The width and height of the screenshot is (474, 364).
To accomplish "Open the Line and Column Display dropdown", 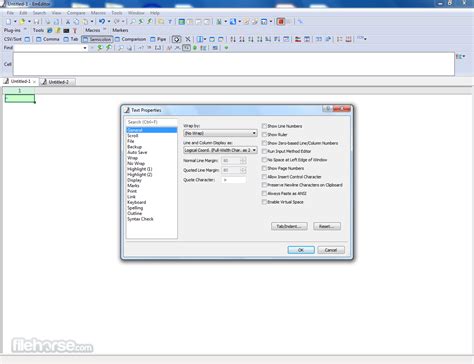I will [x=220, y=150].
